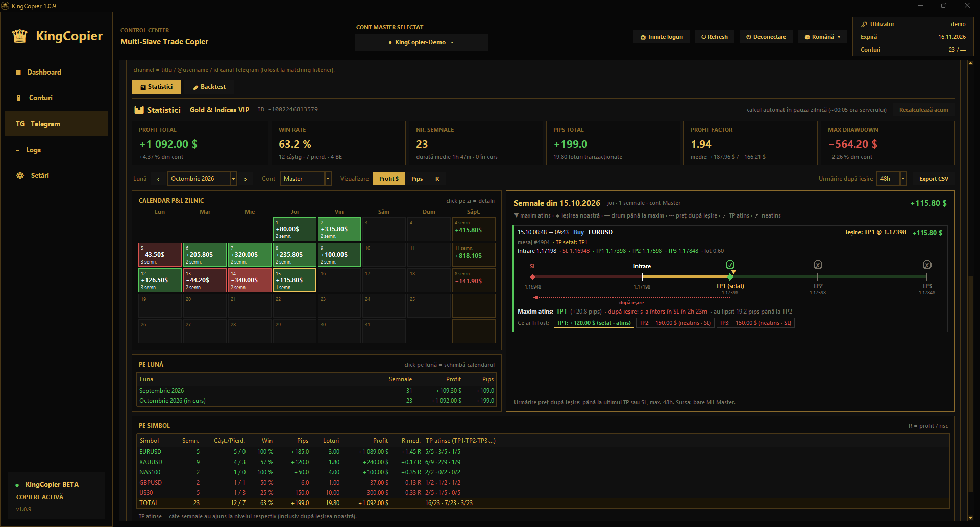Select calendar day 14 with −340.00$
The height and width of the screenshot is (527, 980).
tap(250, 280)
